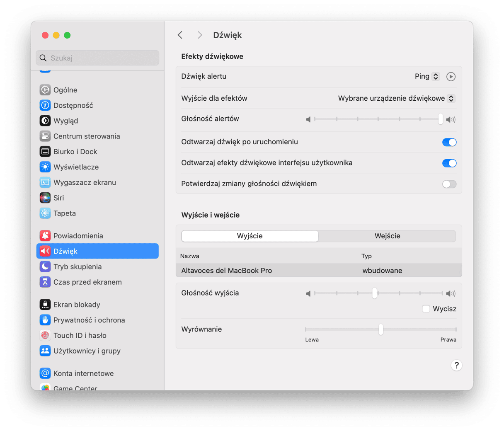Click the "Prawa" balance label
This screenshot has width=504, height=431.
pyautogui.click(x=448, y=340)
